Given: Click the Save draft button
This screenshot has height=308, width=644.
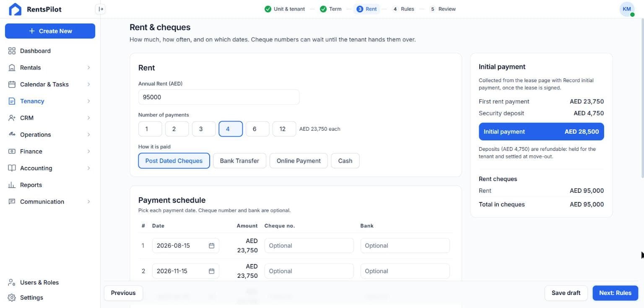Looking at the screenshot, I should coord(566,293).
